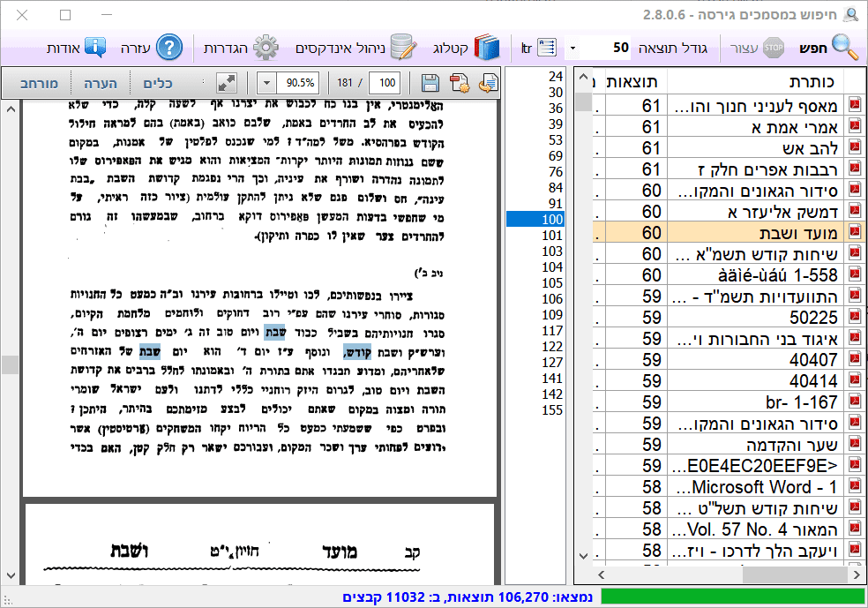Click the מורחב extended button
This screenshot has width=868, height=608.
coord(39,83)
